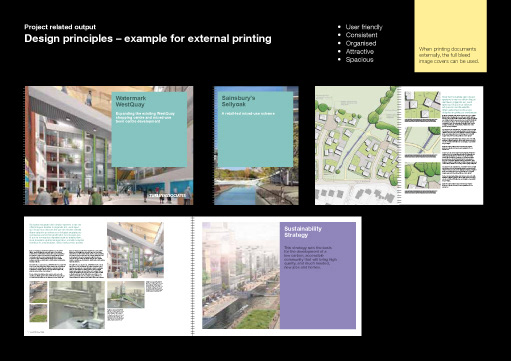511x361 pixels.
Task: Click the purple Sustainability Strategy panel
Action: coord(318,275)
